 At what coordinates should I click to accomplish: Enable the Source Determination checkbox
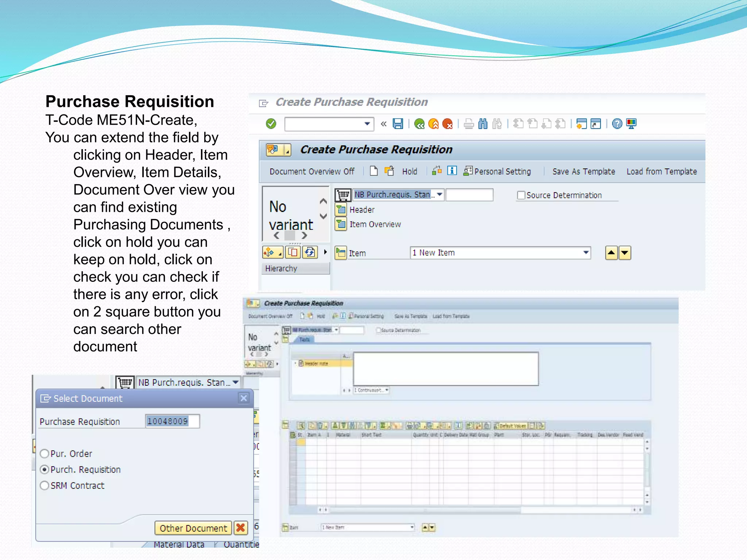click(x=521, y=195)
